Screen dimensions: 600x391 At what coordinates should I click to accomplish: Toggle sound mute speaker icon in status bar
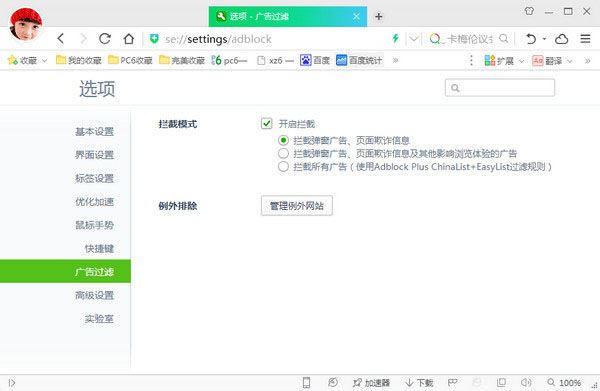526,382
